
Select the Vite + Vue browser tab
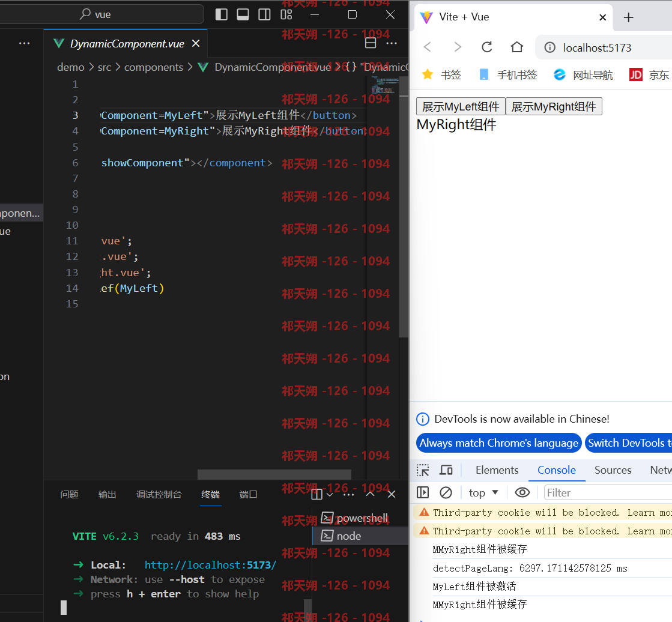point(513,17)
